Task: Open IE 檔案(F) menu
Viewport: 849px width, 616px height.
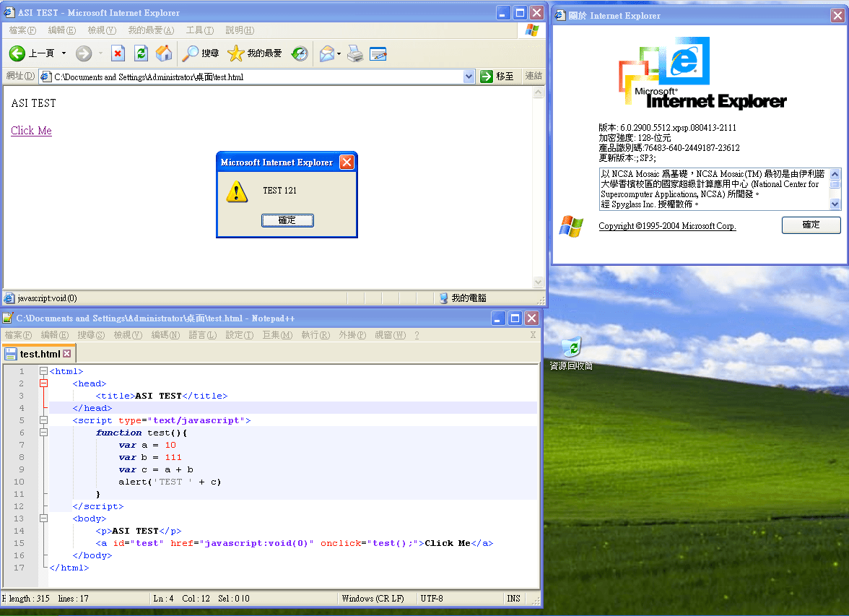Action: coord(22,30)
